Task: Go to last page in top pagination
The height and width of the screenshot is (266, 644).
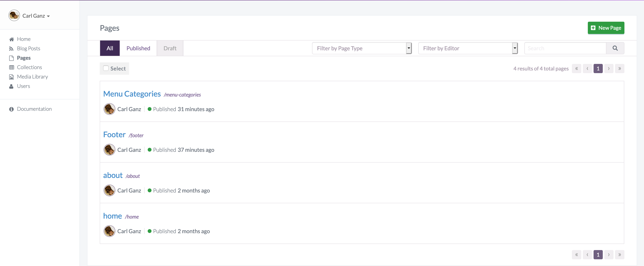Action: [x=619, y=69]
